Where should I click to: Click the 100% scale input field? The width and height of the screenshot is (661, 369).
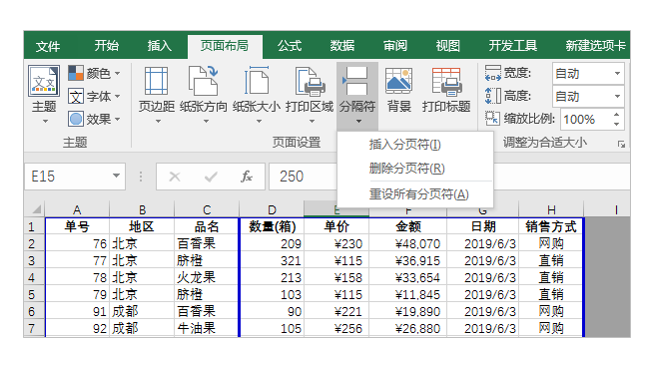[586, 119]
